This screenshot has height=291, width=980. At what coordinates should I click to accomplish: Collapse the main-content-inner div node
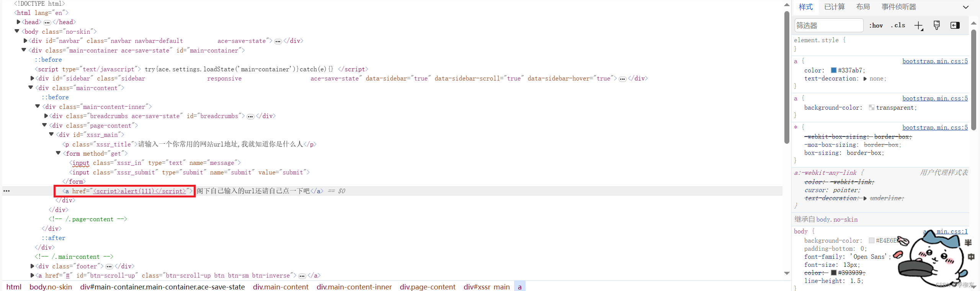[38, 106]
